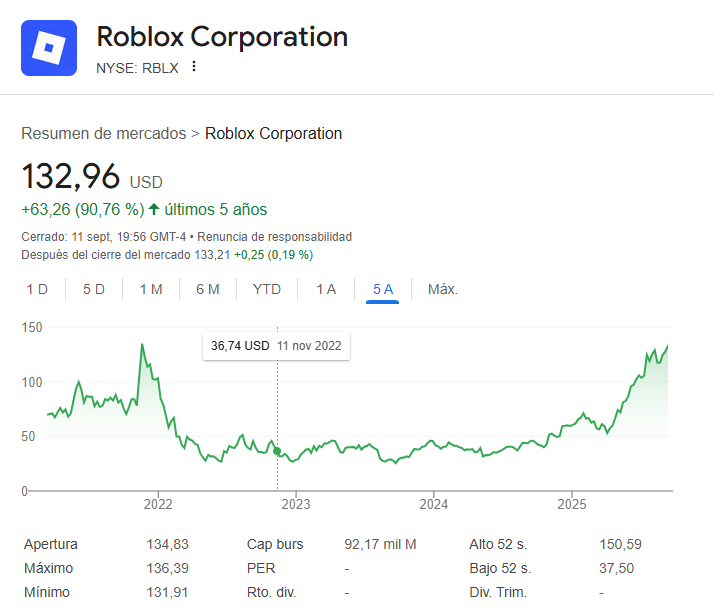Click the Roblox blue logo icon
This screenshot has width=714, height=613.
[x=49, y=48]
